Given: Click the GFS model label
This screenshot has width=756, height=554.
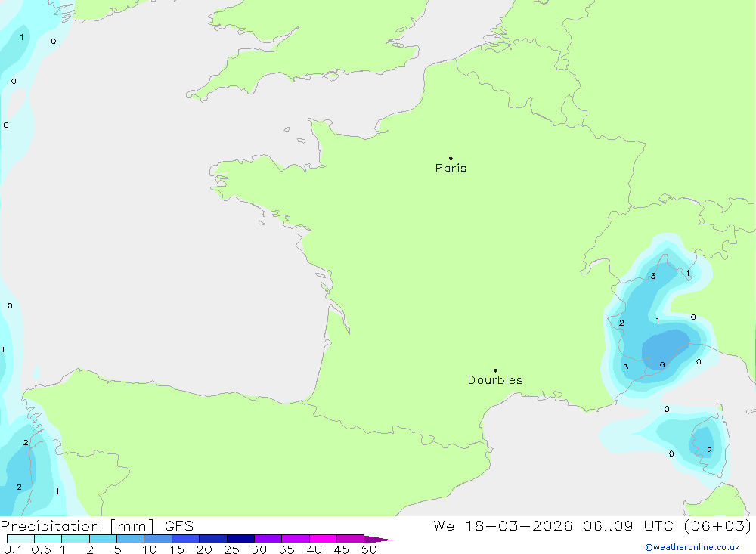Looking at the screenshot, I should pyautogui.click(x=179, y=526).
